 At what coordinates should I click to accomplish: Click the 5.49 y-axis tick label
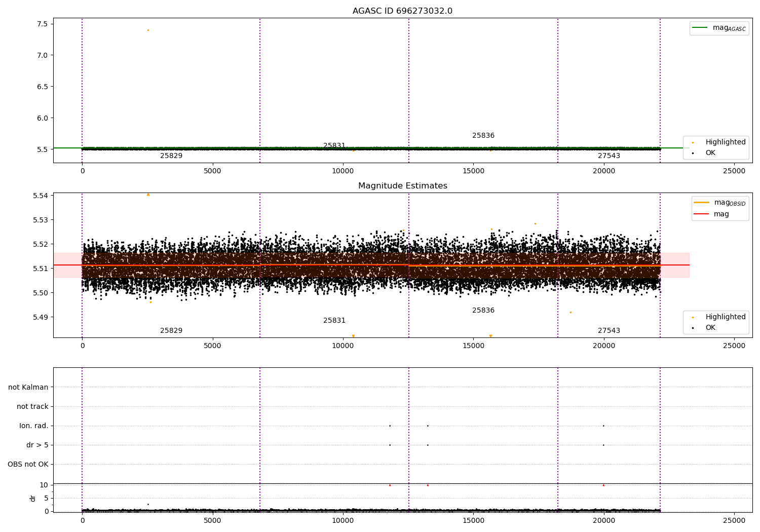[41, 317]
